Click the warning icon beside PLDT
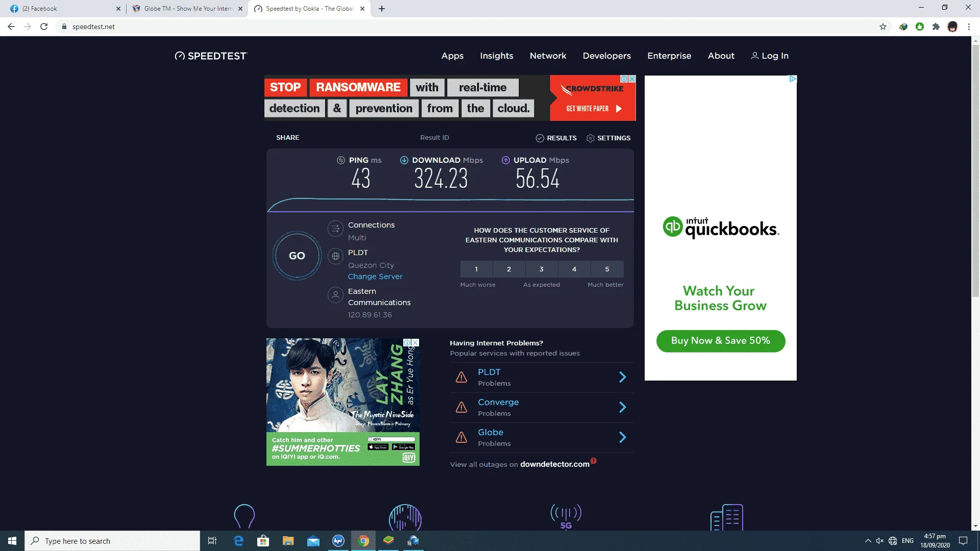The height and width of the screenshot is (551, 980). [461, 377]
